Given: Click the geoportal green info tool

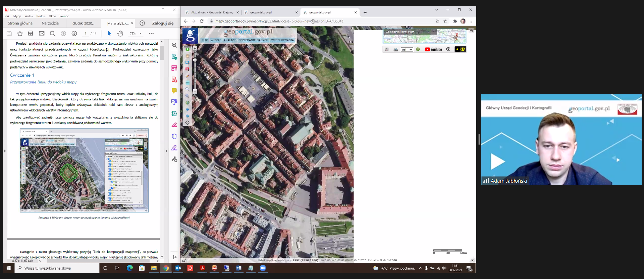Looking at the screenshot, I should tap(187, 49).
